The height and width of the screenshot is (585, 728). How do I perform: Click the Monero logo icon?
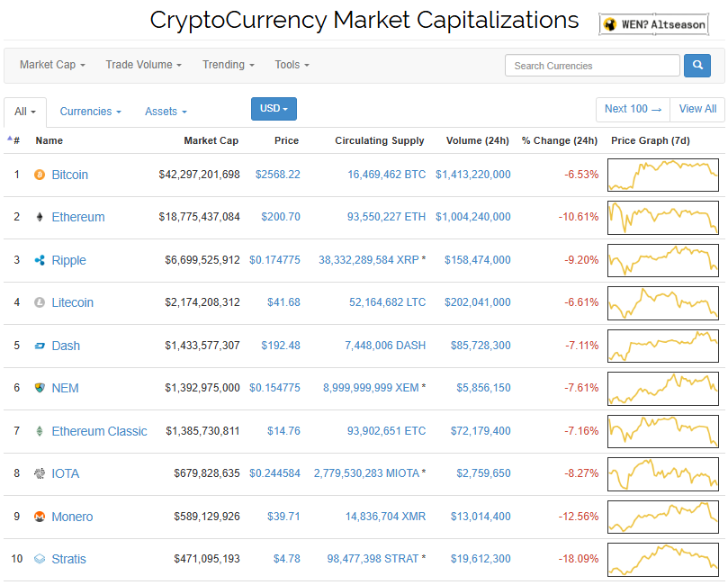pyautogui.click(x=40, y=517)
